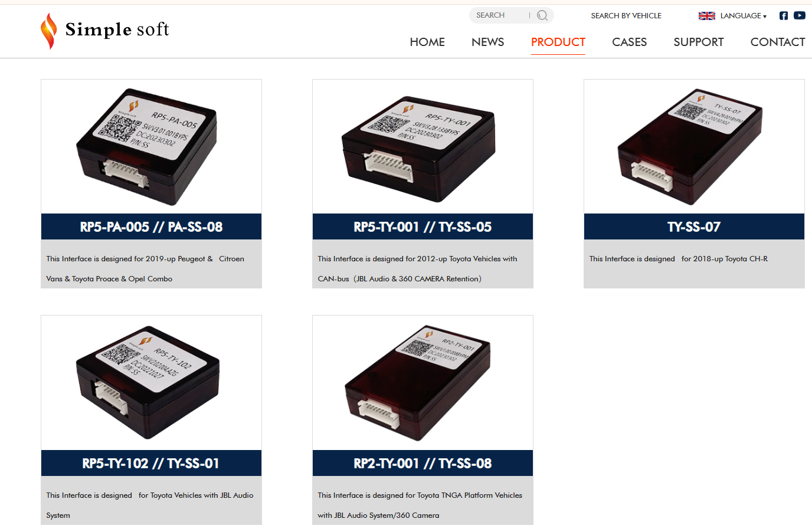Open the HOME menu item
Screen dimensions: 812x532
[x=427, y=42]
